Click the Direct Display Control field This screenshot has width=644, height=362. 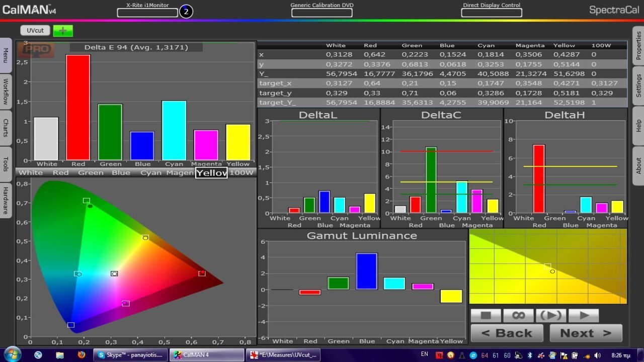[x=492, y=13]
